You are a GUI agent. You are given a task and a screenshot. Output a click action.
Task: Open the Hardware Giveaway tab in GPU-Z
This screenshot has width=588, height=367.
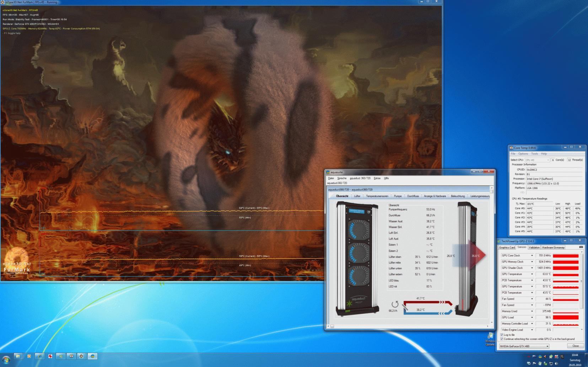(553, 247)
